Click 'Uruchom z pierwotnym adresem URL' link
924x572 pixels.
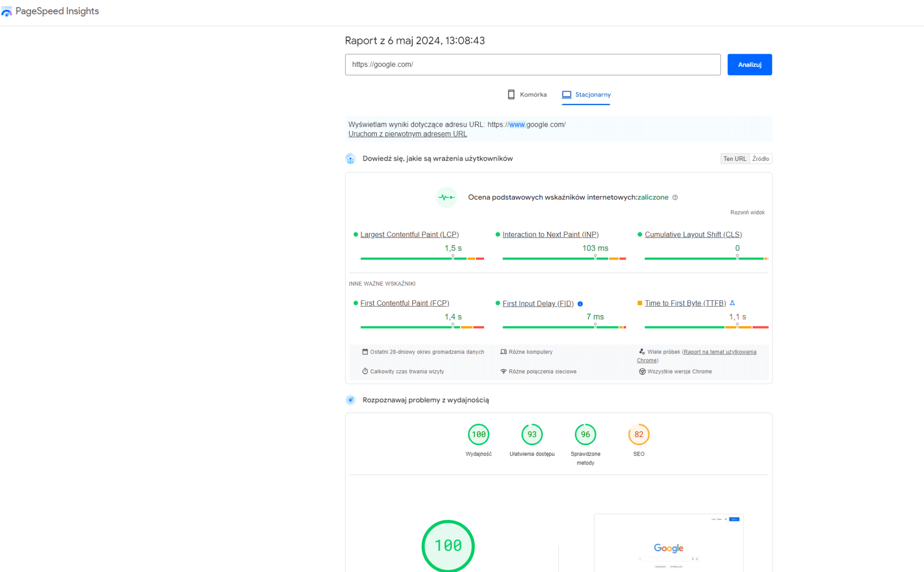tap(407, 134)
